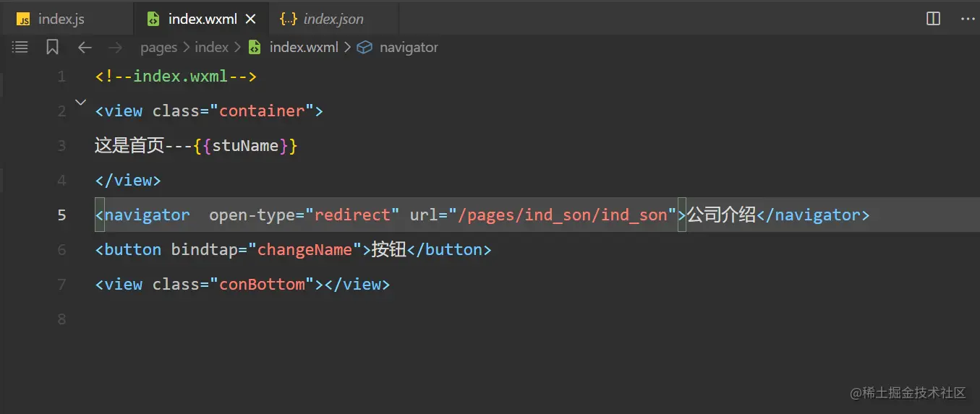The width and height of the screenshot is (980, 414).
Task: Open the index.wxml breadcrumb item
Action: click(304, 48)
